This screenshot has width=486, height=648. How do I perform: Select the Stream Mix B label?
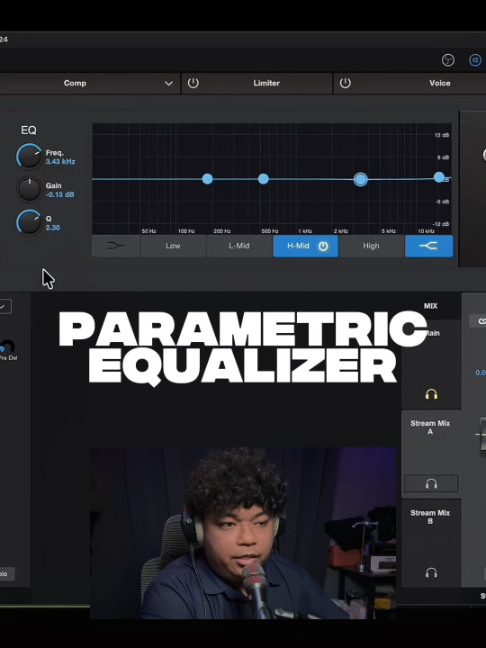[x=430, y=517]
